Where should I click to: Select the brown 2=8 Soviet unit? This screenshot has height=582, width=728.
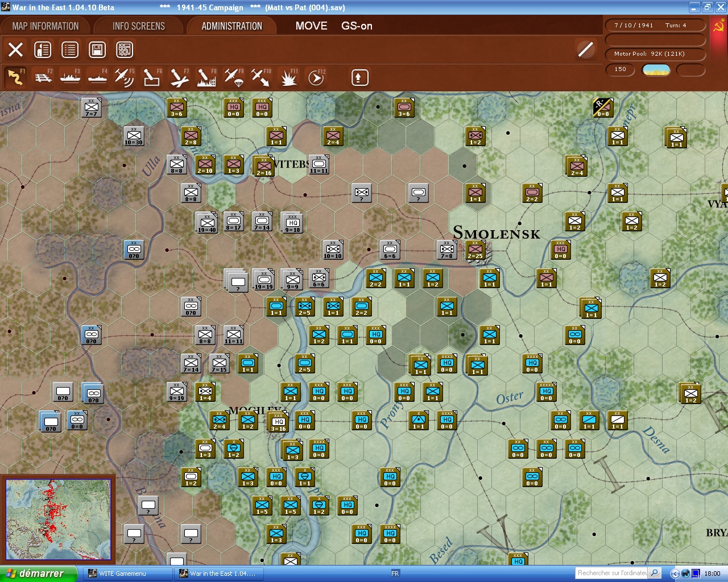click(191, 136)
